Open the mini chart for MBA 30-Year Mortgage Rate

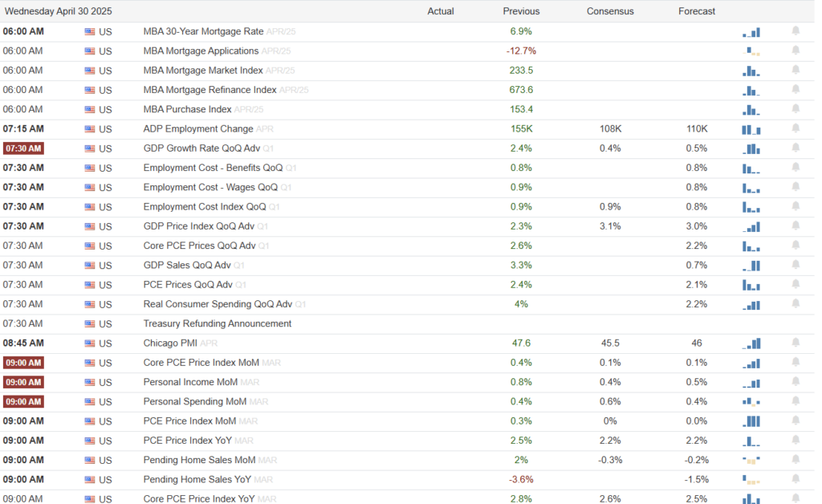tap(751, 32)
